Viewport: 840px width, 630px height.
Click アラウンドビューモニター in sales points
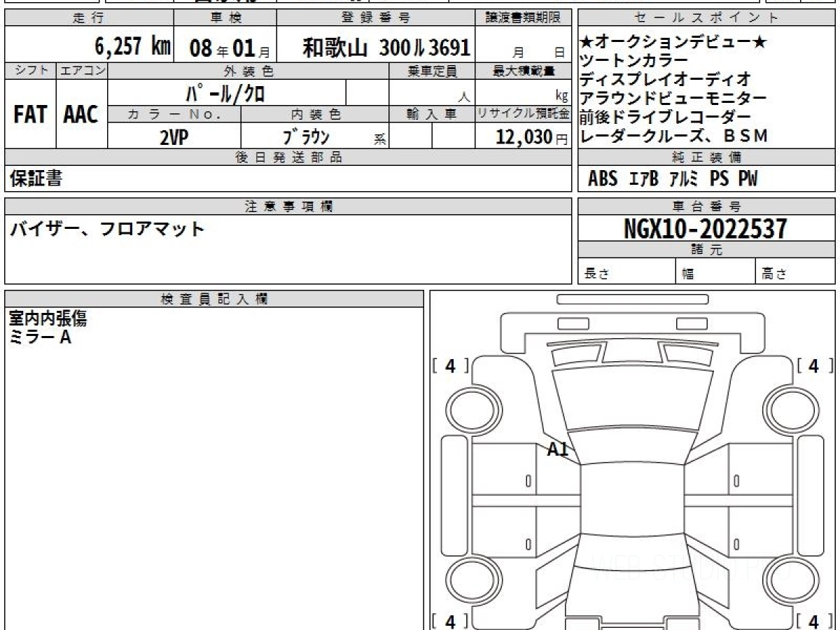coord(673,98)
